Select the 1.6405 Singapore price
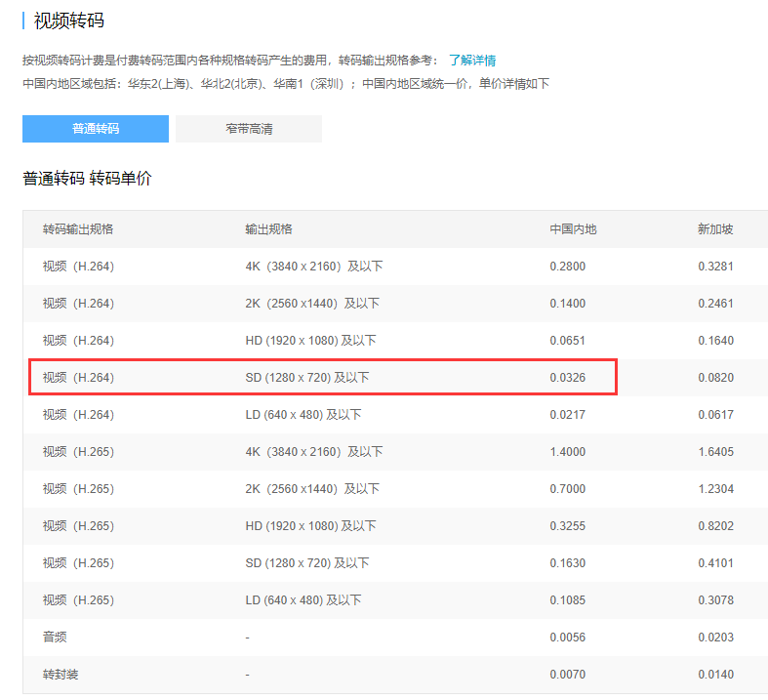This screenshot has width=768, height=700. [715, 452]
